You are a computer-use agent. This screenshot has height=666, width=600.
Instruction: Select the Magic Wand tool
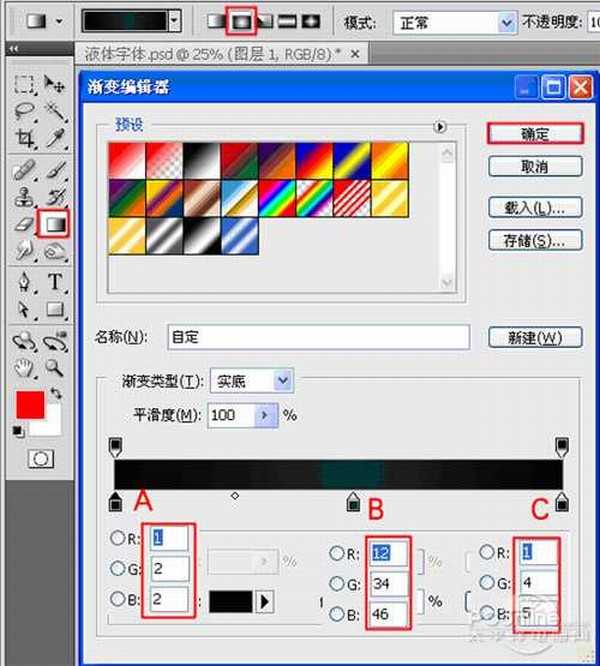[x=55, y=111]
